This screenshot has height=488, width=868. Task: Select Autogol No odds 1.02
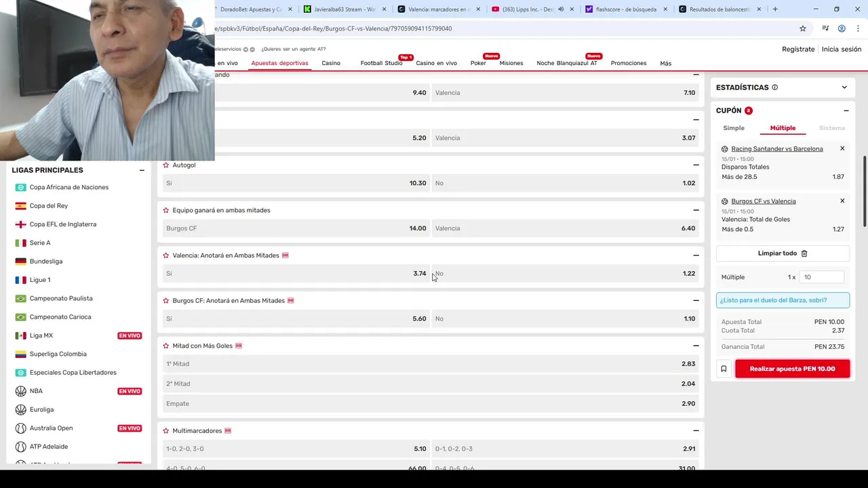[566, 183]
